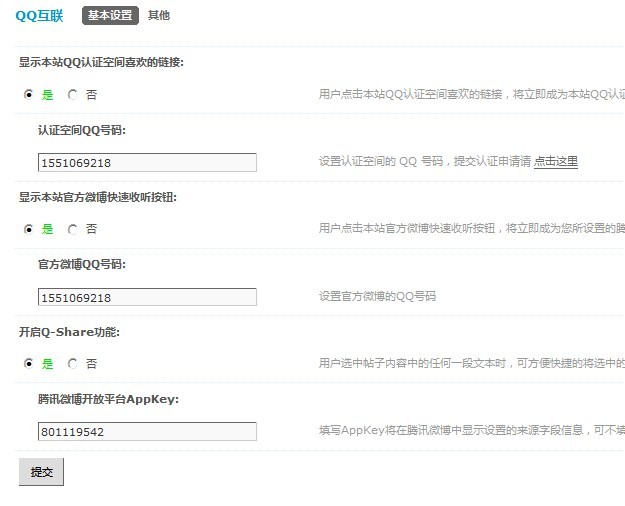Click the 设置官方微博的QQ号码 hint text

377,296
